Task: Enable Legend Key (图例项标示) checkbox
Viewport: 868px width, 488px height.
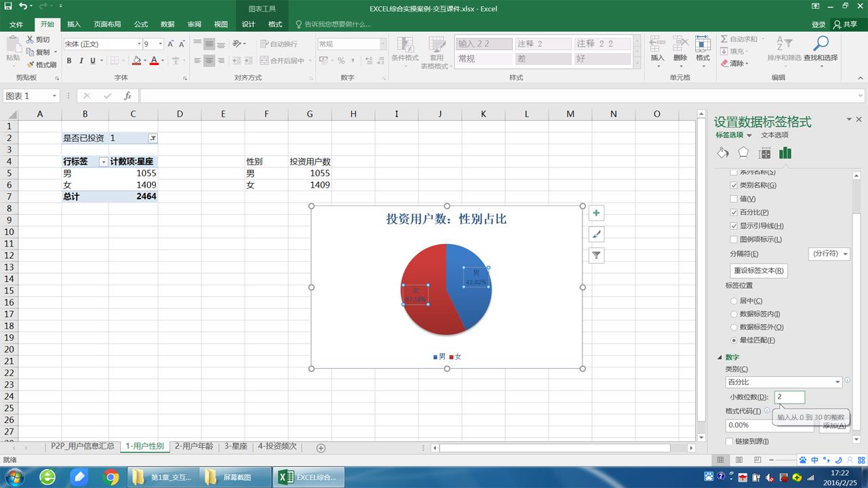Action: [734, 239]
